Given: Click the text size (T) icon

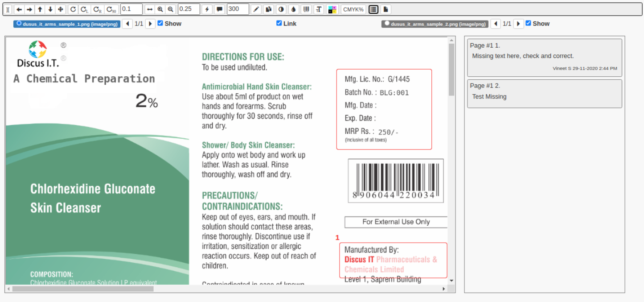Looking at the screenshot, I should point(319,9).
